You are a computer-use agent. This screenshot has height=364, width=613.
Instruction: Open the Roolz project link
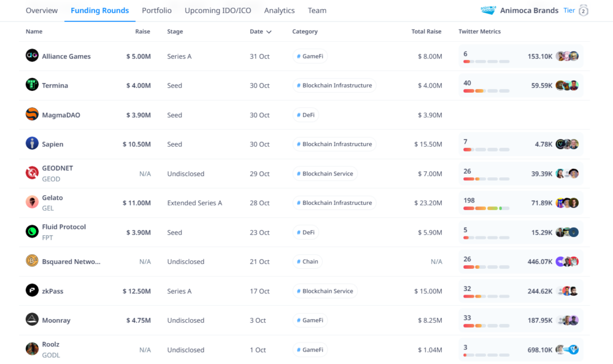pos(51,344)
